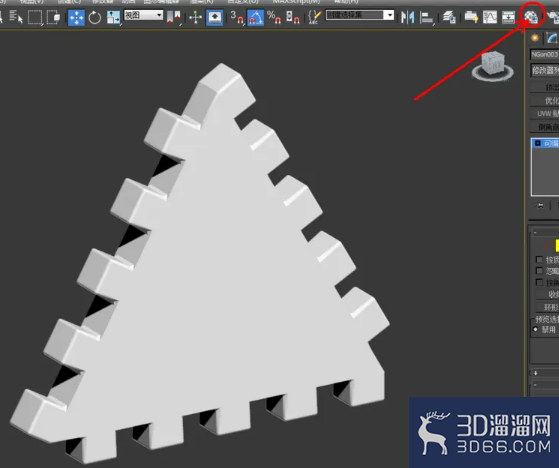Open the Material Editor from toolbar

click(531, 17)
